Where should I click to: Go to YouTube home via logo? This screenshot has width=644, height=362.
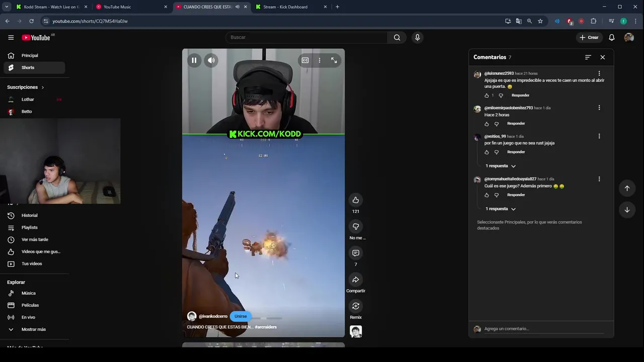pos(36,38)
